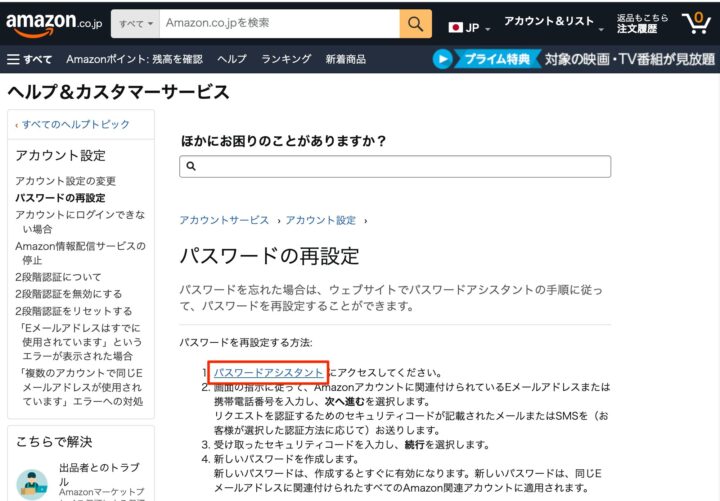The width and height of the screenshot is (720, 501).
Task: Open 2段階認証をリセットする sidebar link
Action: coord(73,311)
